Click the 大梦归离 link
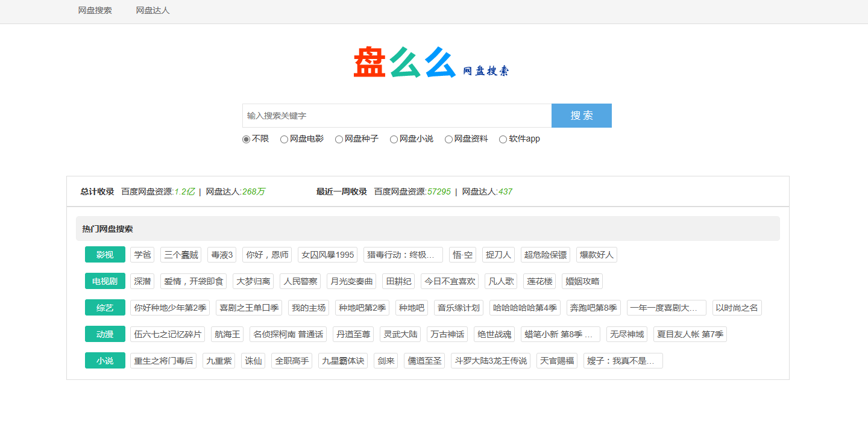 [x=253, y=281]
